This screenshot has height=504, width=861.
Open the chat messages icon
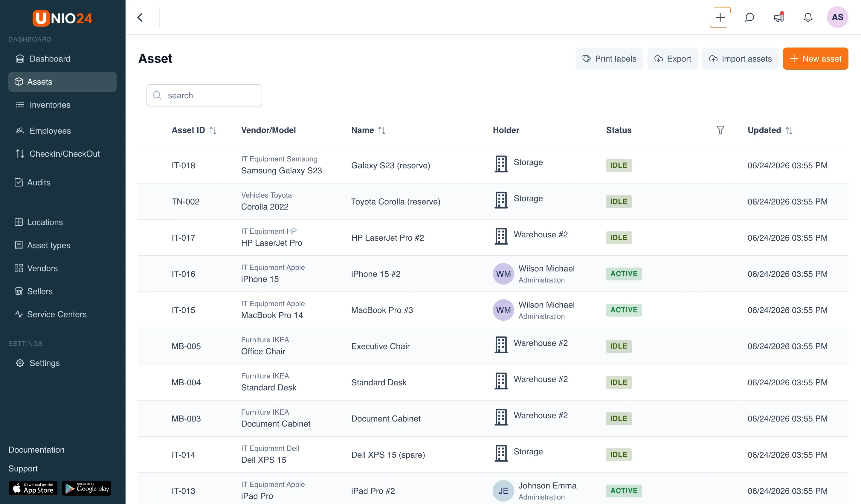(x=749, y=17)
